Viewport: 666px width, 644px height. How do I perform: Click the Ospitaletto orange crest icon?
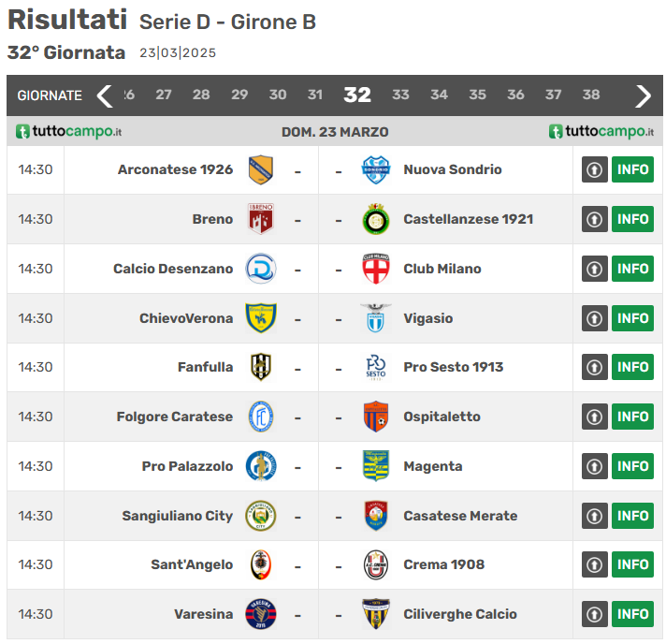click(375, 417)
